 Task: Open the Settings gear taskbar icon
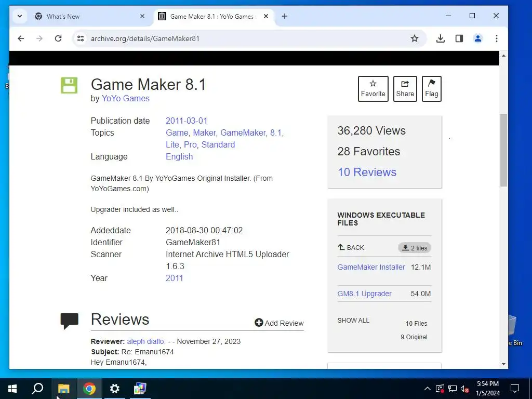point(115,389)
